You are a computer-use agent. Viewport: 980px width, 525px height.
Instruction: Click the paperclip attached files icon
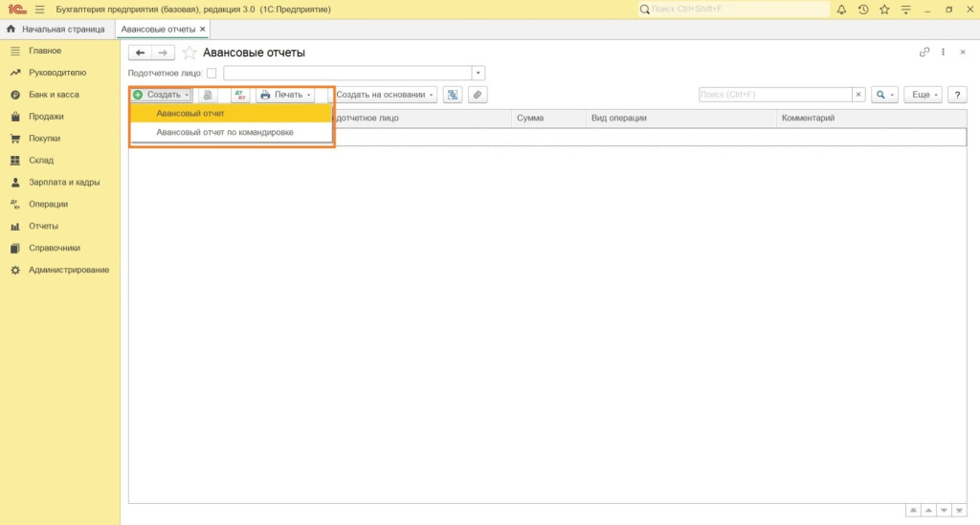(476, 95)
